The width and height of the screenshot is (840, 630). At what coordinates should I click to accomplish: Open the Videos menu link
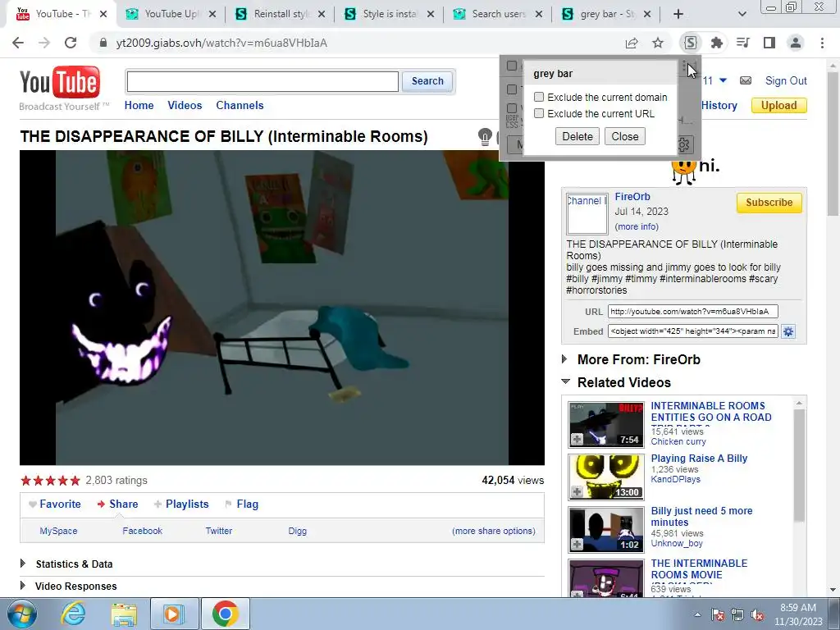pyautogui.click(x=185, y=106)
